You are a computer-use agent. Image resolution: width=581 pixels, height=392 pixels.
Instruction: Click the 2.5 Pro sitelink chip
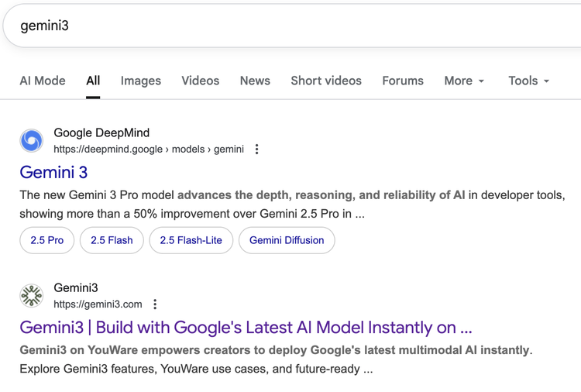(47, 240)
